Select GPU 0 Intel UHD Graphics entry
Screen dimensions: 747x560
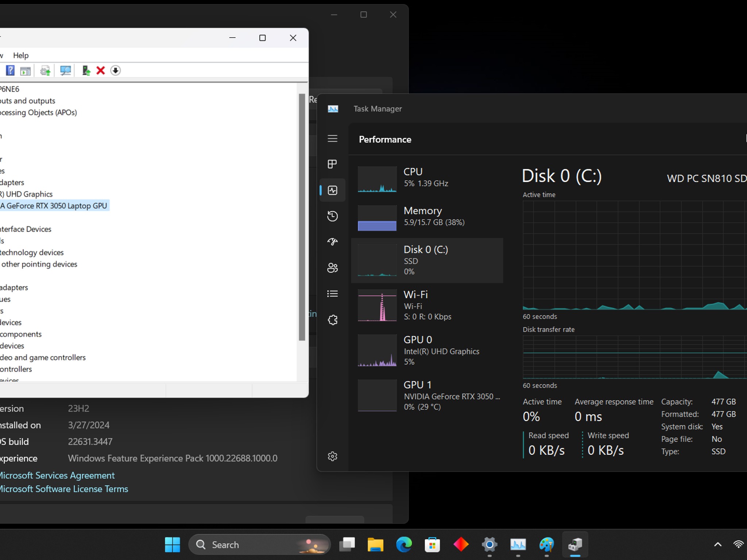tap(427, 350)
